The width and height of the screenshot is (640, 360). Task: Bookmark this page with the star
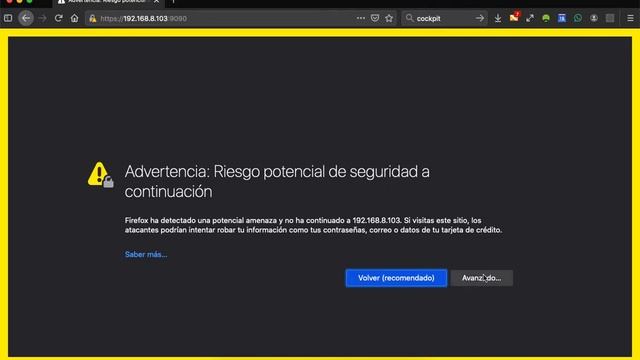[x=389, y=18]
